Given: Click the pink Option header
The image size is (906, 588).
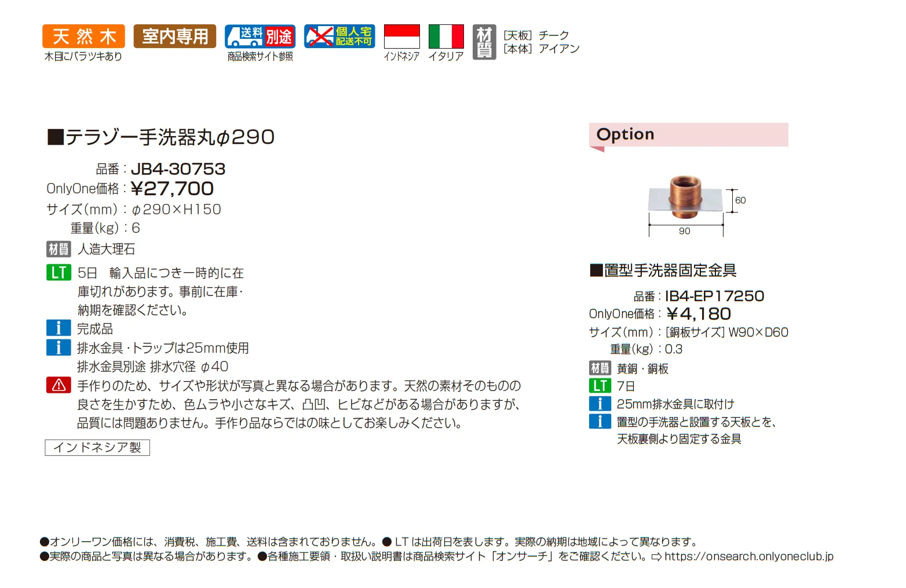Looking at the screenshot, I should click(x=689, y=134).
